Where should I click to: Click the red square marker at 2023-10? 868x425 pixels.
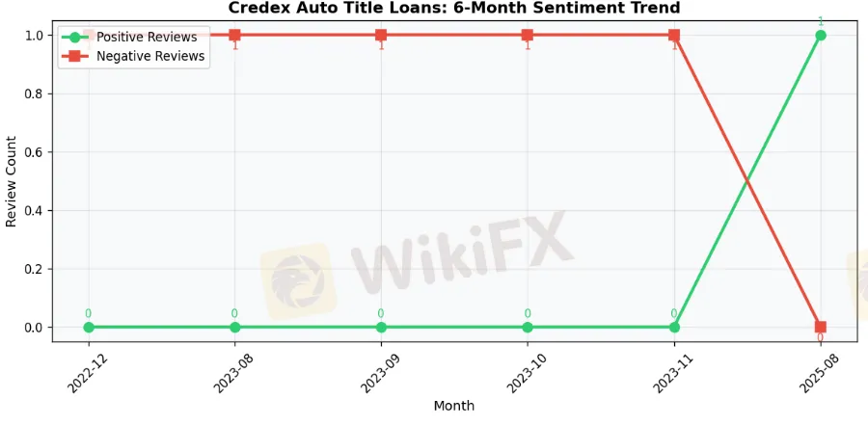click(528, 35)
